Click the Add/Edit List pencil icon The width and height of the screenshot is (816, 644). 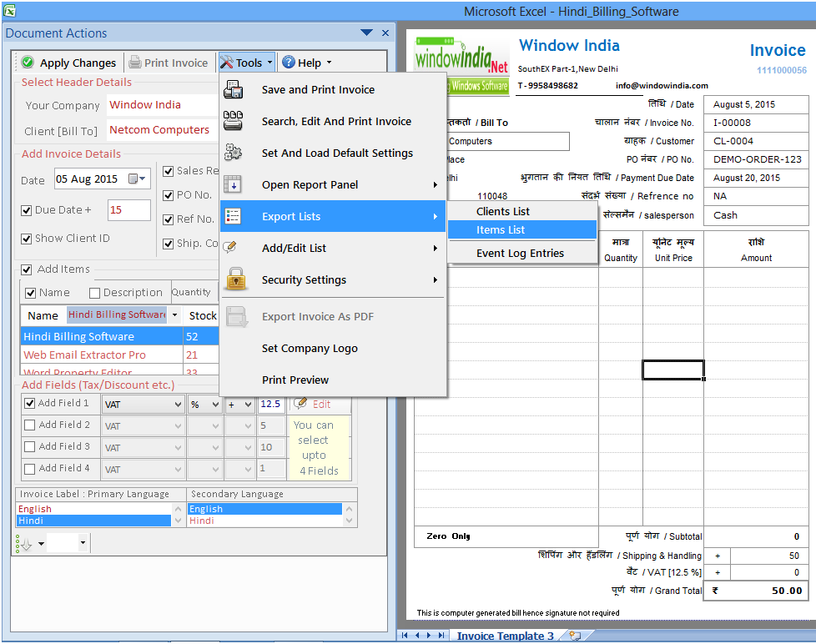[230, 248]
